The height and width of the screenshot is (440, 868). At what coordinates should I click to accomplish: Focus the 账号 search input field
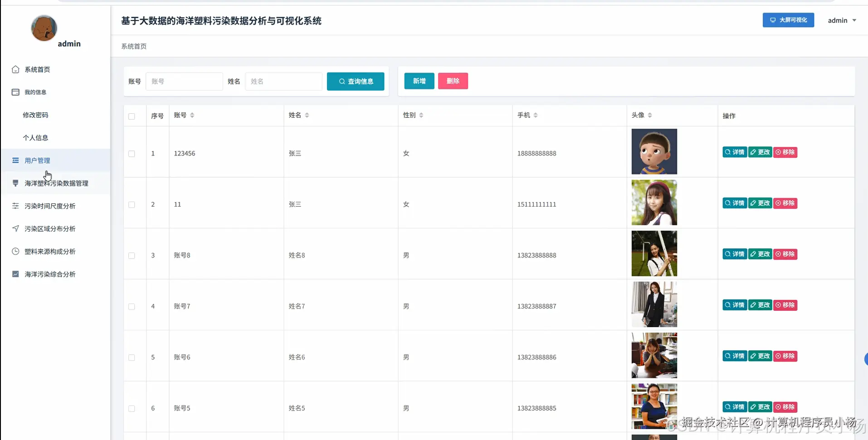click(x=184, y=82)
